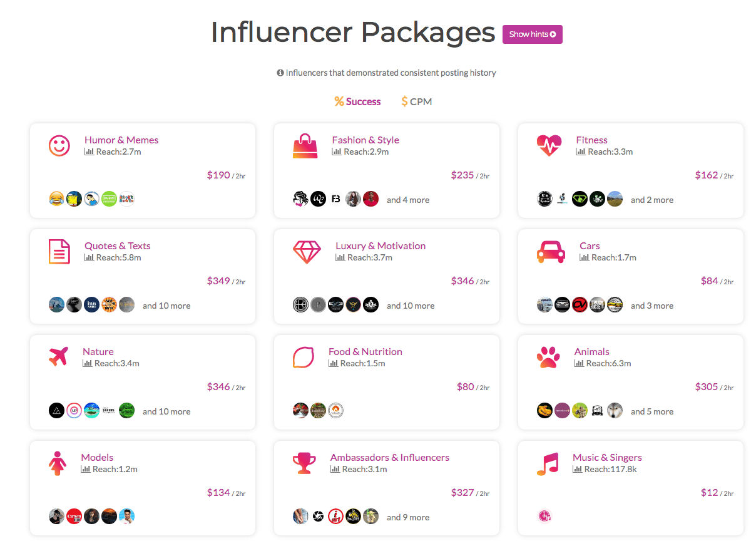Expand 'and 9 more' in Ambassadors & Influencers
This screenshot has height=541, width=756.
(x=408, y=517)
